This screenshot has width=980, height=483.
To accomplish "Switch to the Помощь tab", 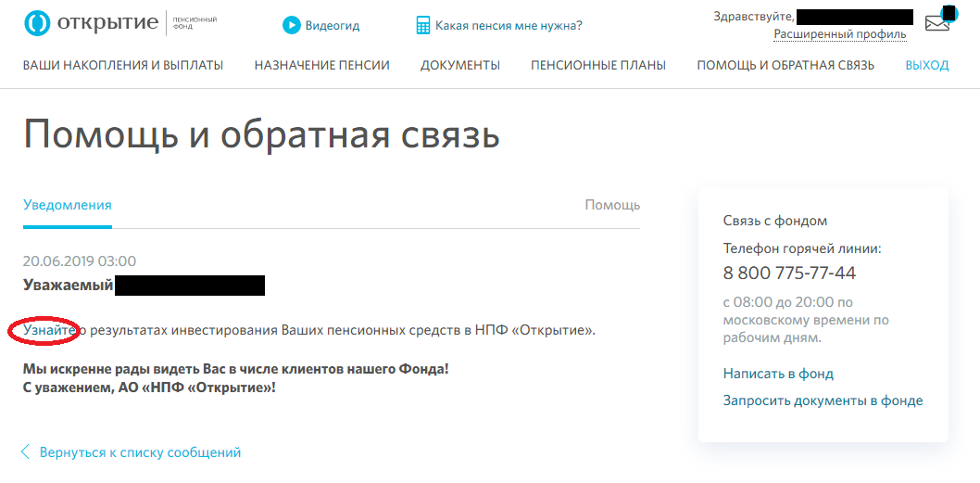I will [x=612, y=205].
